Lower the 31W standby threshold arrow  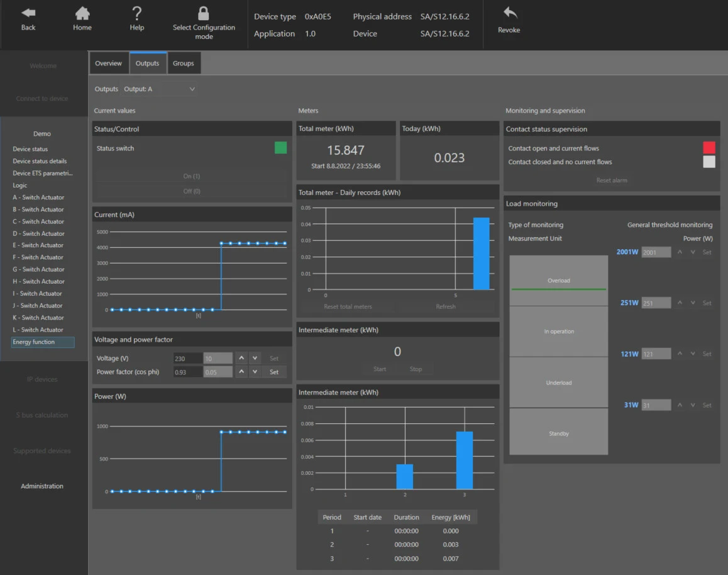[693, 405]
